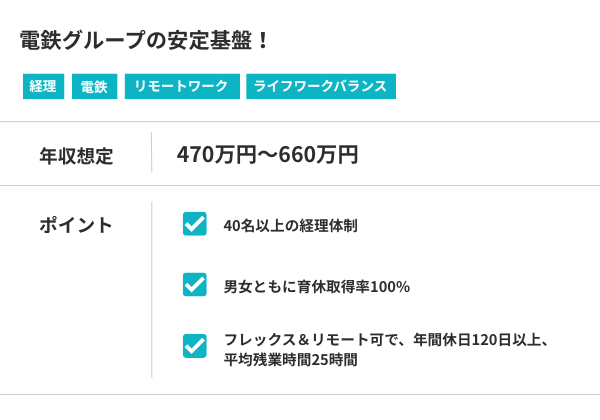Select the 経理 tag

(x=43, y=87)
